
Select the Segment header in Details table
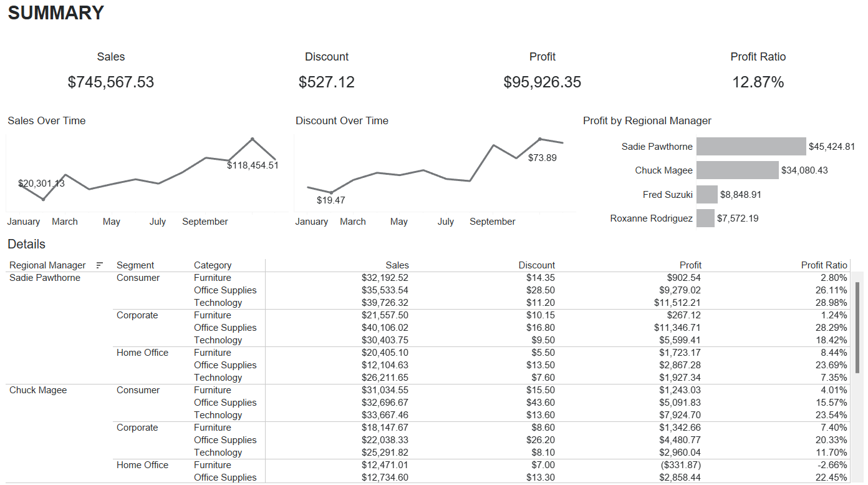135,265
